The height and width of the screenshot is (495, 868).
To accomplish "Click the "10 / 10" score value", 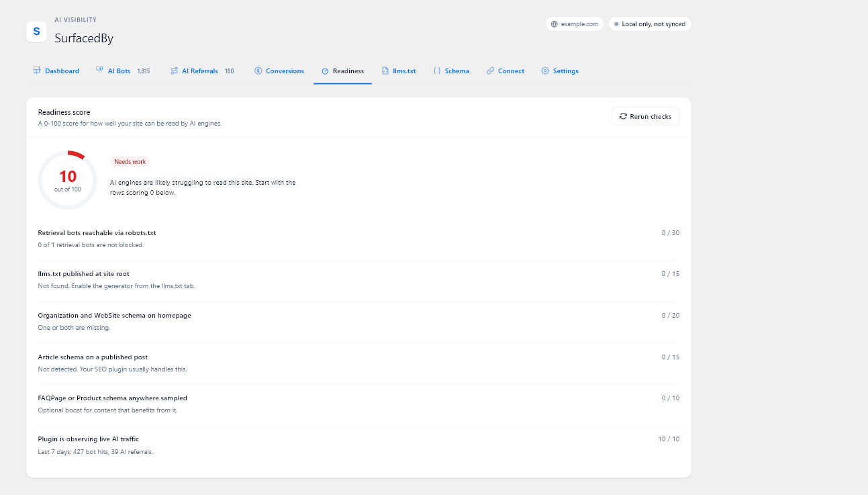I will [x=669, y=439].
